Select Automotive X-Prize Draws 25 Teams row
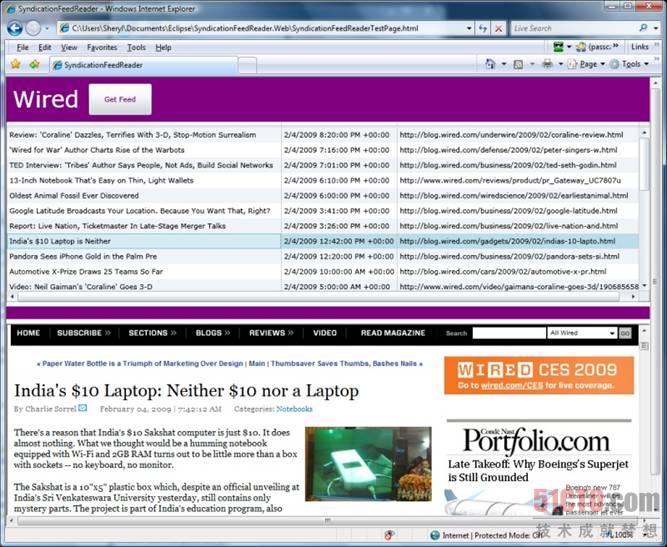The image size is (667, 547). coord(322,272)
